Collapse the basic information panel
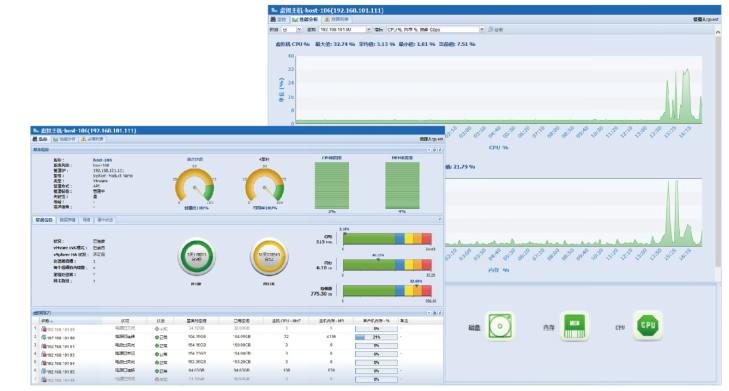The width and height of the screenshot is (729, 391). (x=429, y=150)
